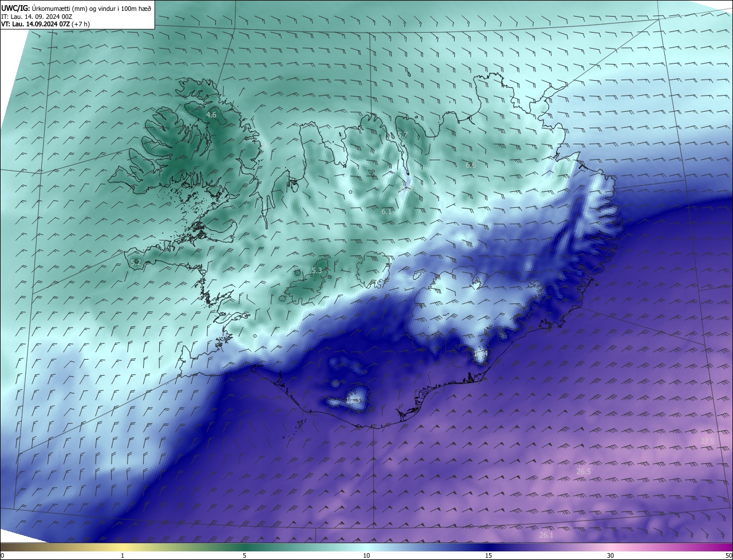Screen dimensions: 733x560
Task: Click the title line starting with "UWC/IG:"
Action: [x=76, y=7]
